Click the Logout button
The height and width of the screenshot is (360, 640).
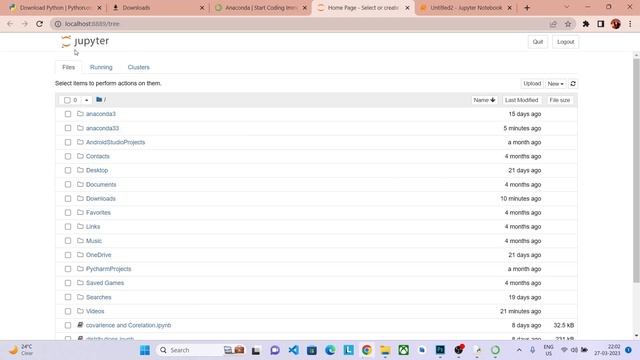point(565,42)
